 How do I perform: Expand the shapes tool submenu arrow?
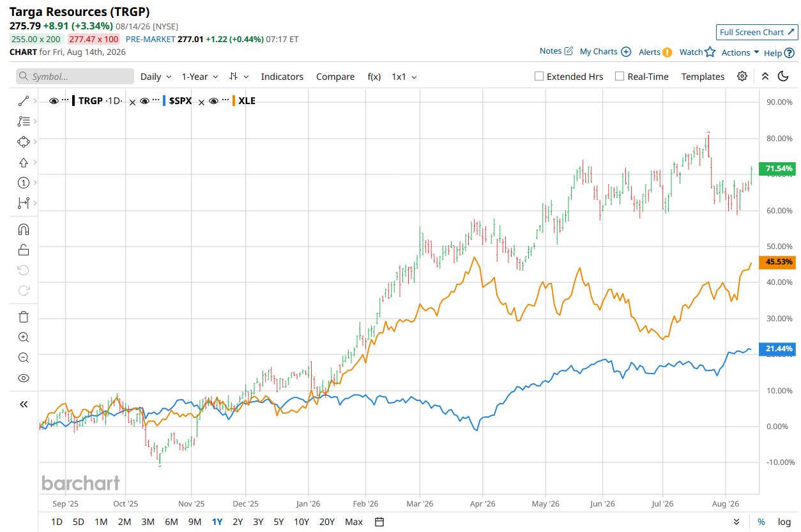[x=34, y=141]
